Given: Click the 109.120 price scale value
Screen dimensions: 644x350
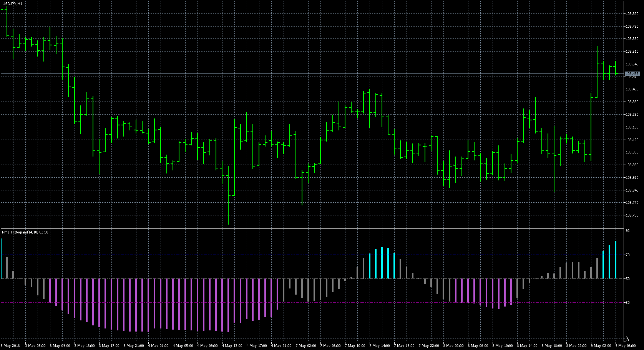Looking at the screenshot, I should pyautogui.click(x=632, y=140).
